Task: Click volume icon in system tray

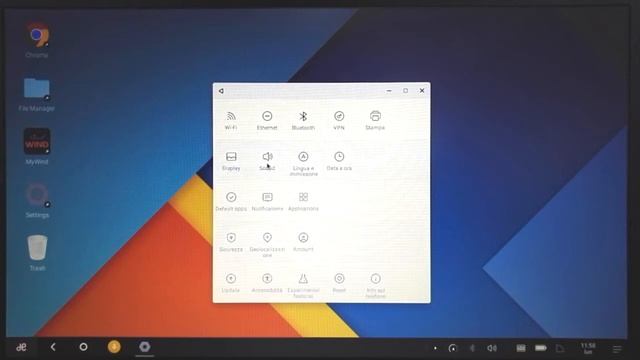Action: 492,348
